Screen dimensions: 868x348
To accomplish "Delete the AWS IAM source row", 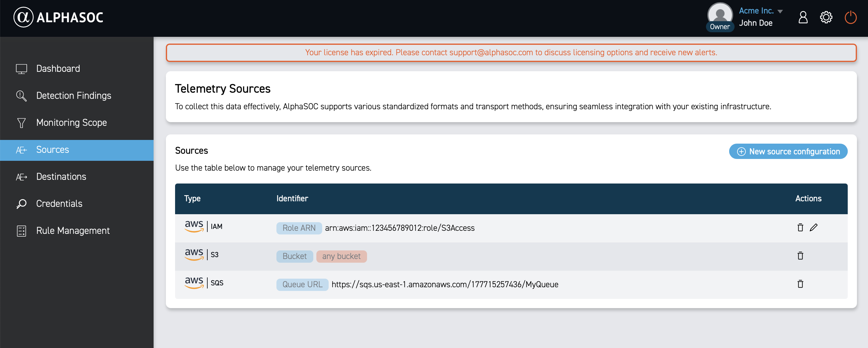I will click(x=800, y=227).
